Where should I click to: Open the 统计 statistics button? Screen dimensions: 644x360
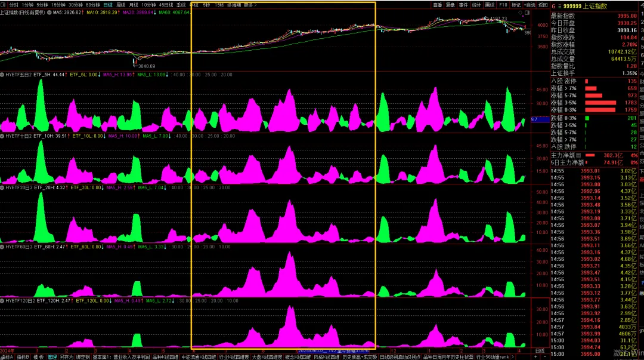coord(476,5)
